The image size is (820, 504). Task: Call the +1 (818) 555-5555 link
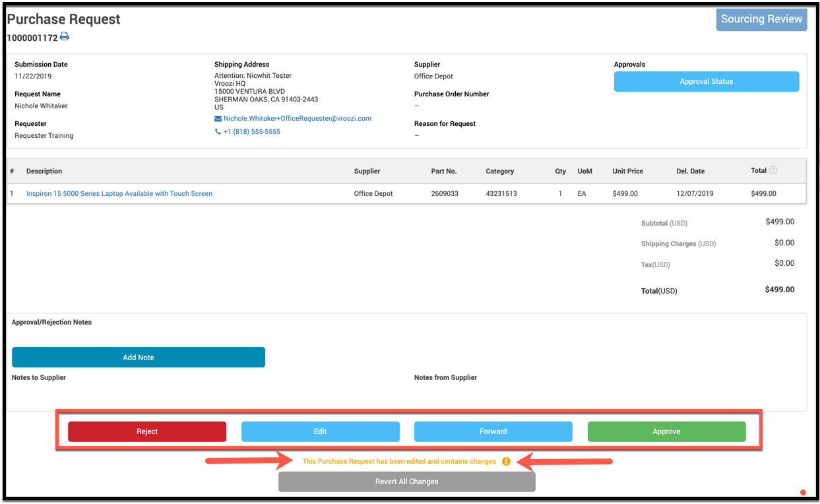point(251,132)
